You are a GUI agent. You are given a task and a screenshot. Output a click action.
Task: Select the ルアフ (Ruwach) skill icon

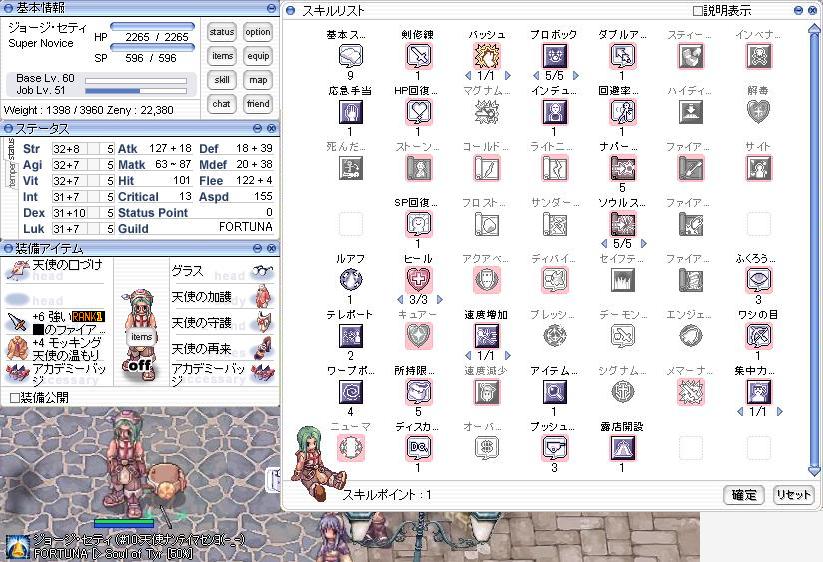[351, 280]
